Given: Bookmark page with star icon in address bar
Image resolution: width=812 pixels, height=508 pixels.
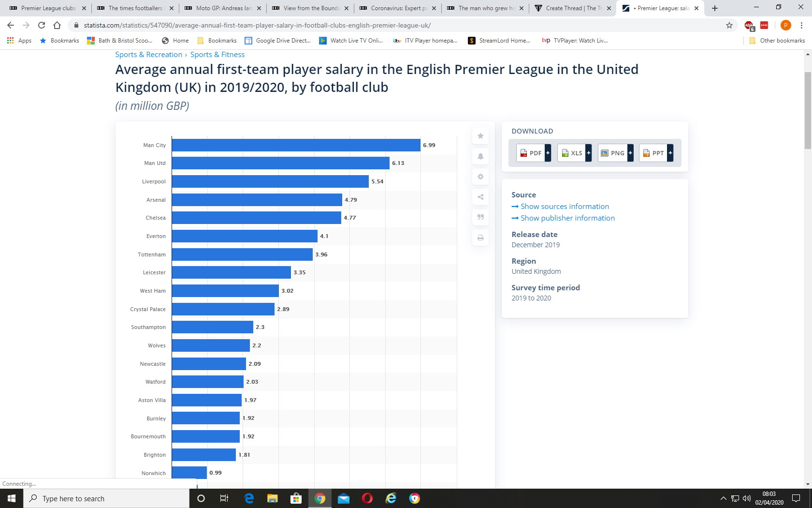Looking at the screenshot, I should tap(729, 25).
